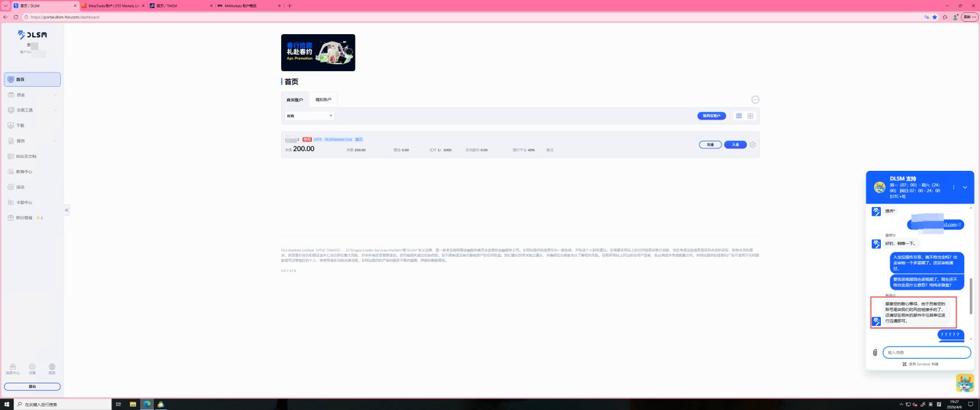The image size is (980, 410).
Task: Open Task View on the taskbar
Action: 118,404
